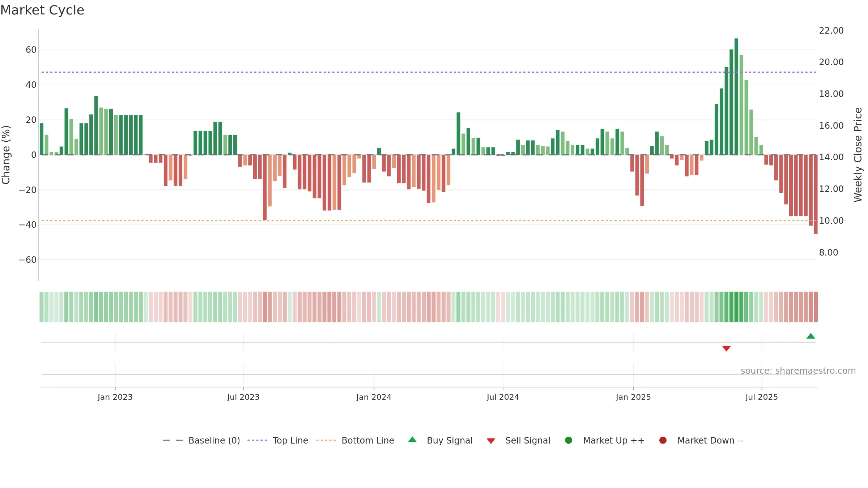Click the green circle icon in legend
The width and height of the screenshot is (868, 488).
coord(569,440)
